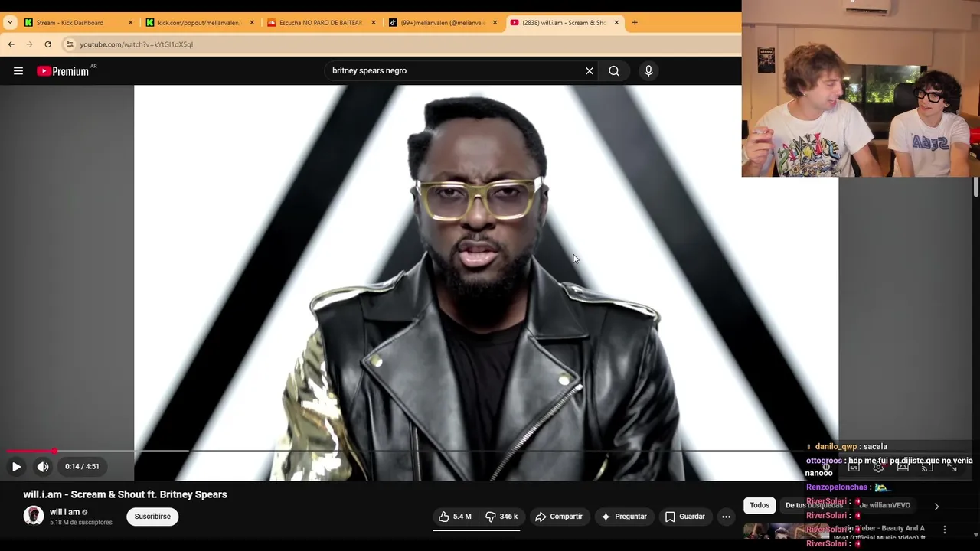
Task: Switch to the Stream - Kick Dashboard tab
Action: pos(79,23)
